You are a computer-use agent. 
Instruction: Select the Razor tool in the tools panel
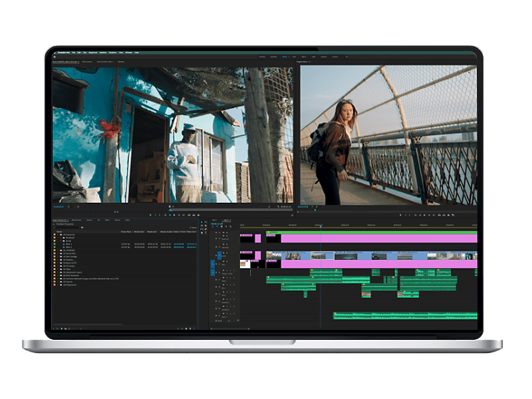(x=206, y=225)
